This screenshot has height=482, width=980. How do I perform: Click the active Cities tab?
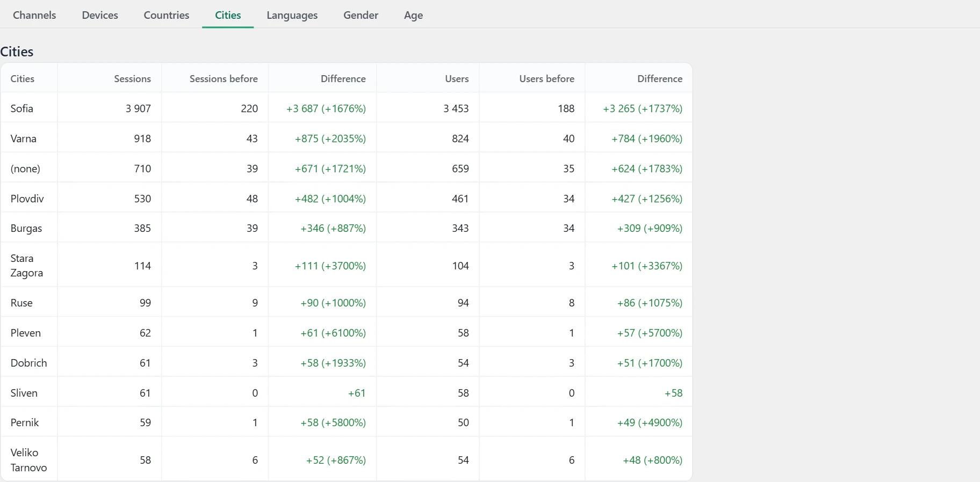point(228,15)
